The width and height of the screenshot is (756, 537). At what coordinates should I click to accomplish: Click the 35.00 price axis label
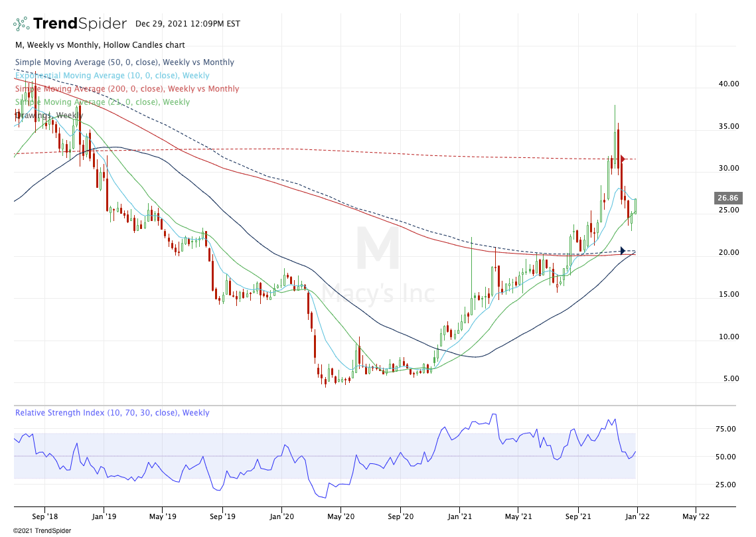click(x=729, y=126)
